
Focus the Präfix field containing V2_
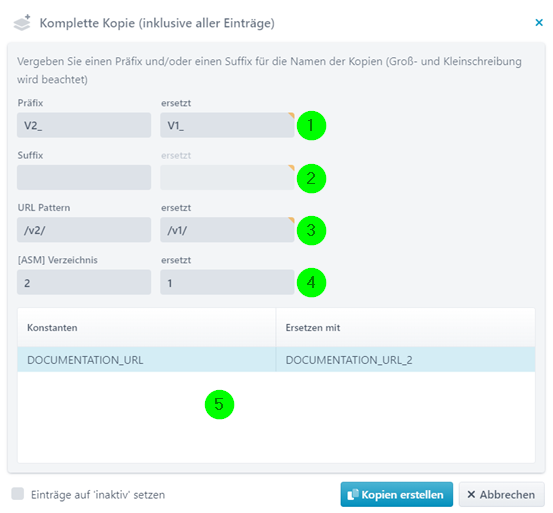click(x=84, y=125)
